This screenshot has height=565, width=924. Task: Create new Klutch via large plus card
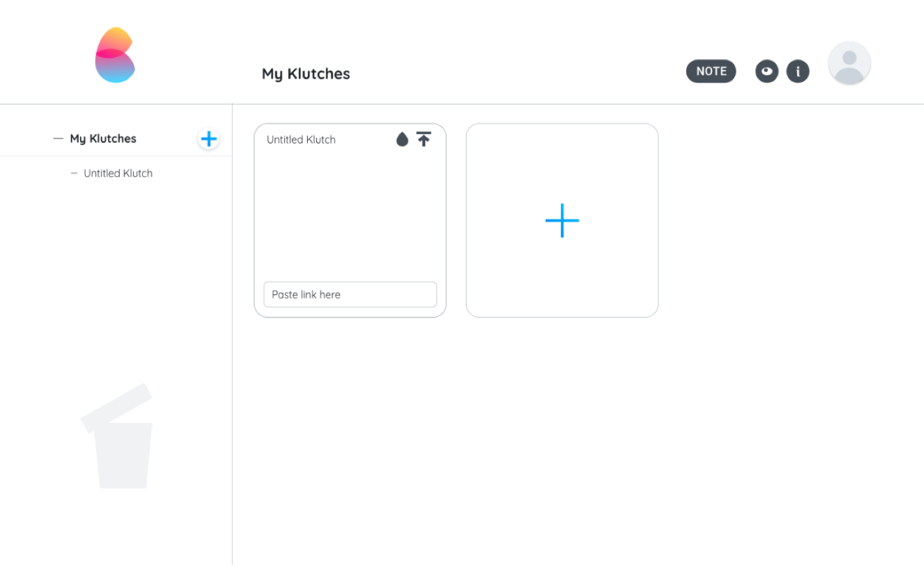tap(562, 220)
